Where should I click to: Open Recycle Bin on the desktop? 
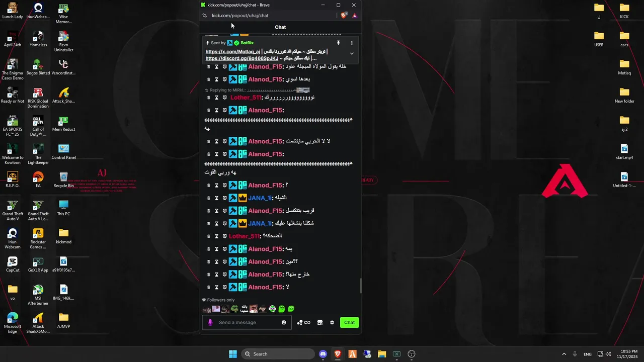pos(63,180)
